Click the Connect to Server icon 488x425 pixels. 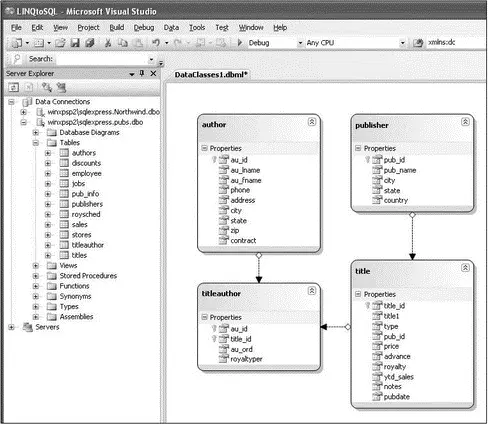61,87
